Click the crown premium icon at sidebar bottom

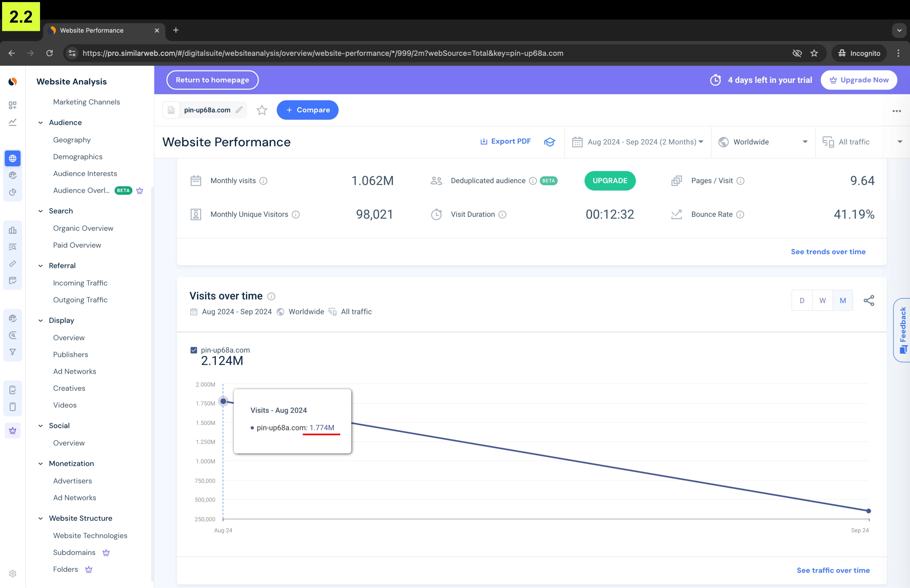13,430
